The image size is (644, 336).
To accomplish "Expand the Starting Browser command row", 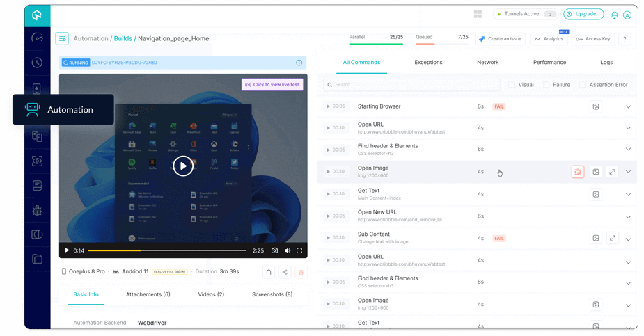I will tap(628, 106).
